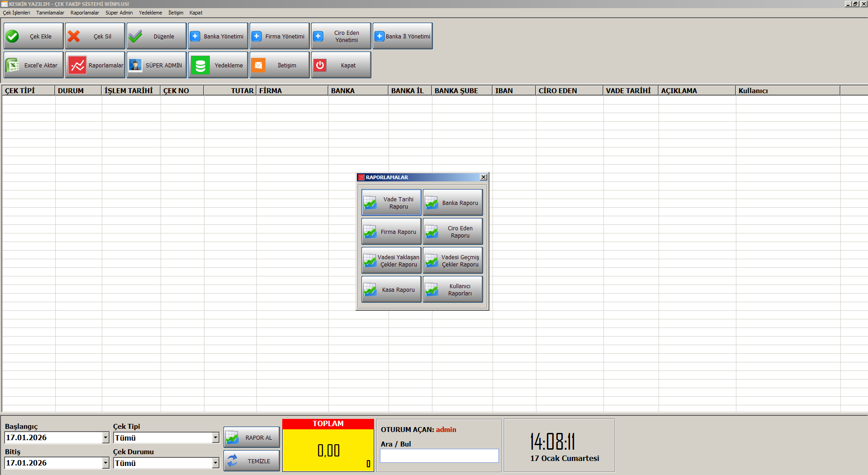Open Banka Yönetimi plus icon

tap(195, 36)
